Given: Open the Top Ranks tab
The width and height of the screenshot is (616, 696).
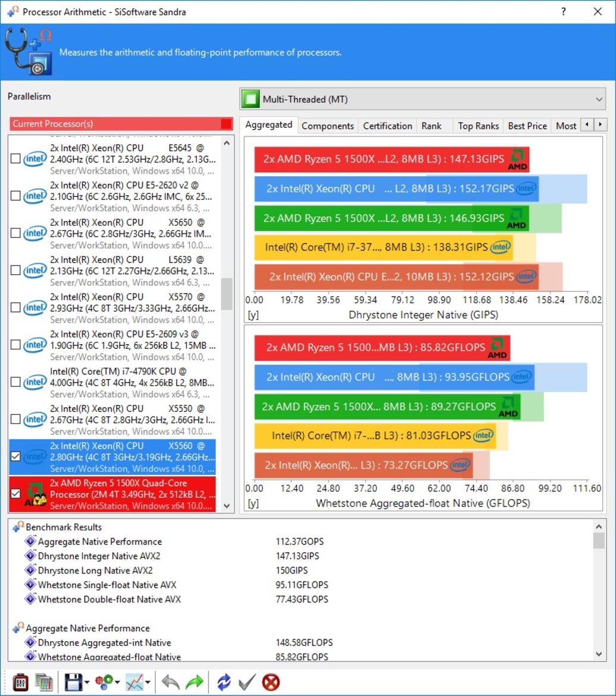Looking at the screenshot, I should (x=479, y=126).
